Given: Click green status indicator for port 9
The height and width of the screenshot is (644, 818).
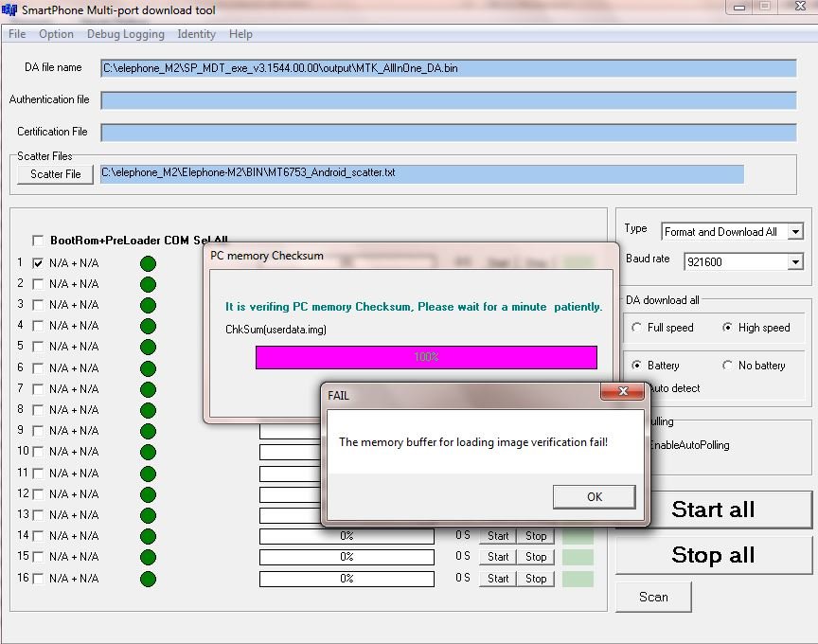Looking at the screenshot, I should point(148,431).
